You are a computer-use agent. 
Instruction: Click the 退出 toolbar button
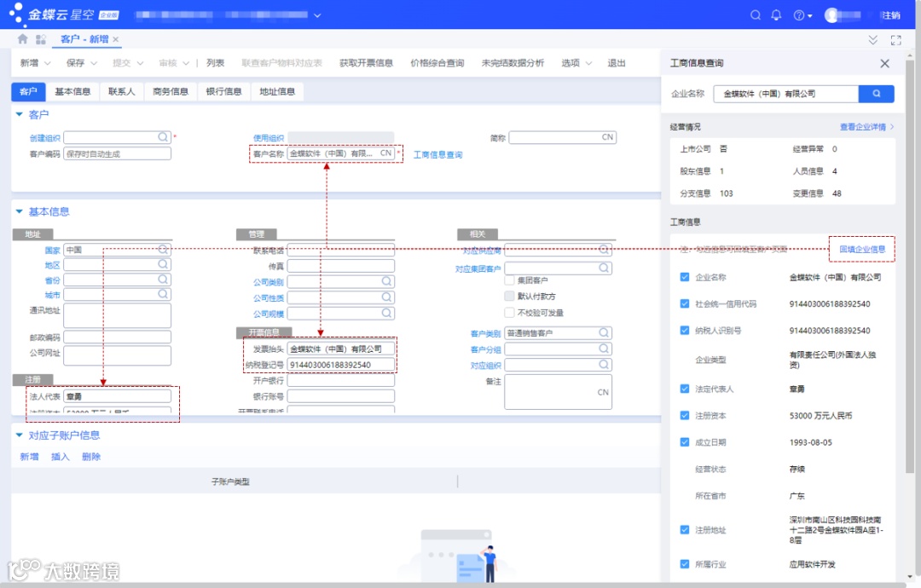click(x=617, y=63)
